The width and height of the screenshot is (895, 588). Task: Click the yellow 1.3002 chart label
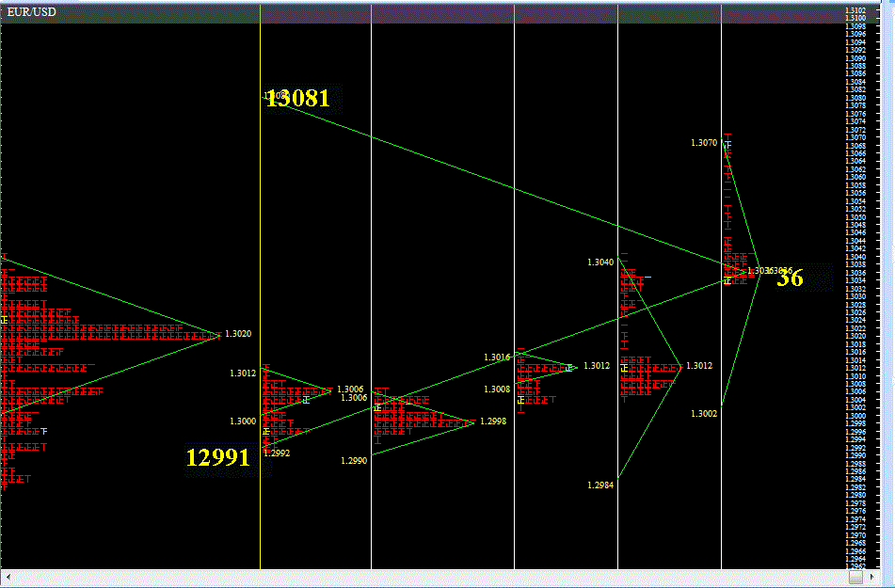point(704,414)
